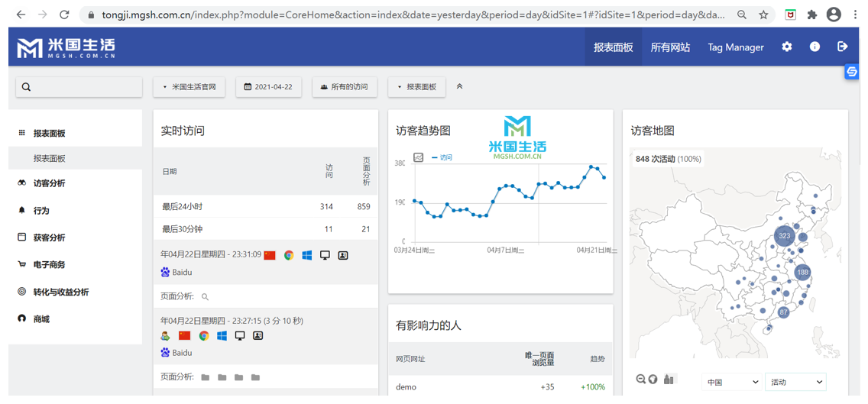Open Tag Manager tab
Image resolution: width=868 pixels, height=404 pixels.
[736, 47]
